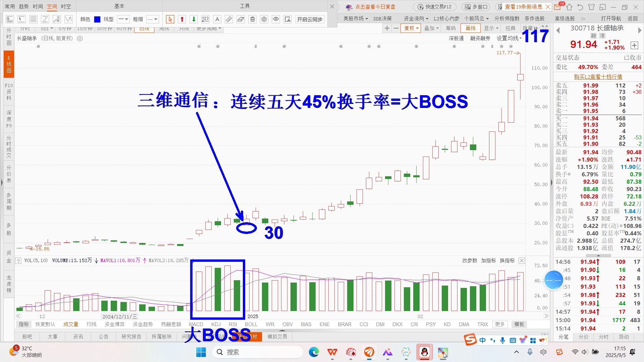
Task: Go to previous stock with left arrow
Action: click(558, 30)
